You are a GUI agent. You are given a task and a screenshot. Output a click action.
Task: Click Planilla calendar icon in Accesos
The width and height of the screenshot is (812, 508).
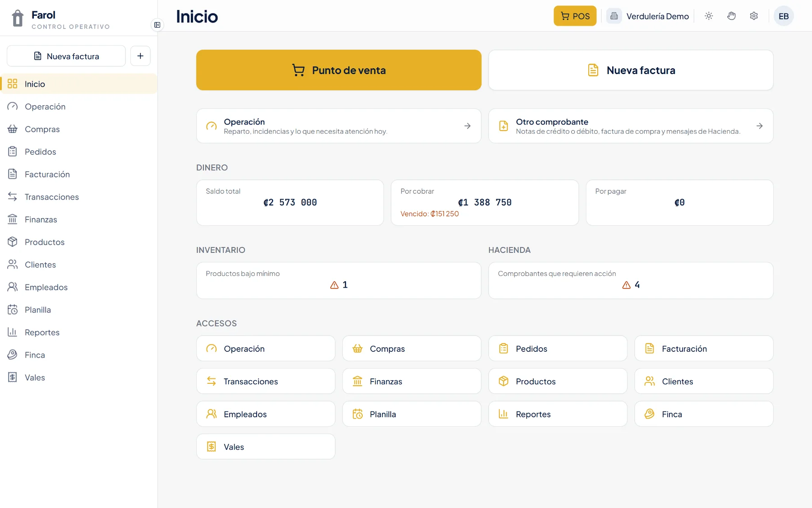[x=358, y=414]
